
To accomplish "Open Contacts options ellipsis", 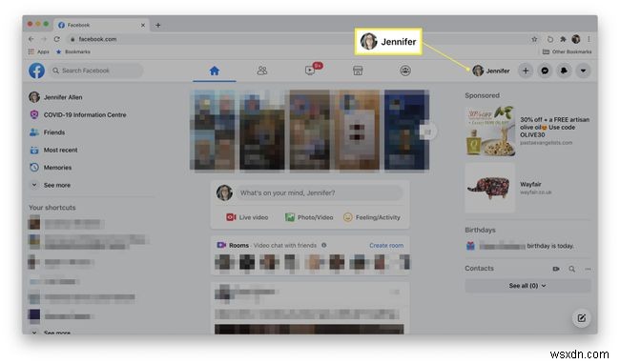I will click(x=588, y=269).
